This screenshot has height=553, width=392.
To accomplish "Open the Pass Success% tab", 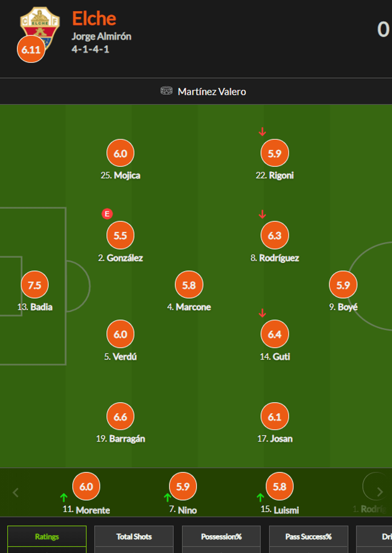I will (x=308, y=537).
